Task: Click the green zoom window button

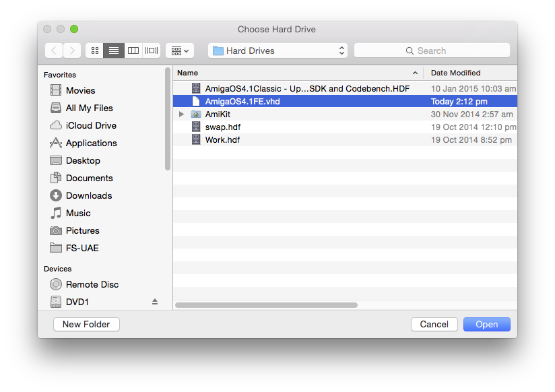Action: [x=74, y=29]
